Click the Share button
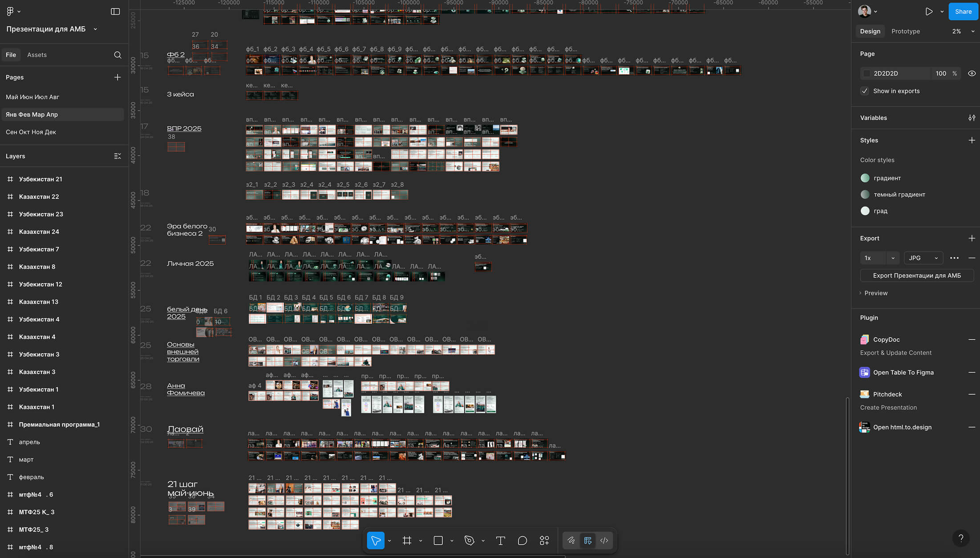Viewport: 980px width, 558px height. (x=963, y=12)
